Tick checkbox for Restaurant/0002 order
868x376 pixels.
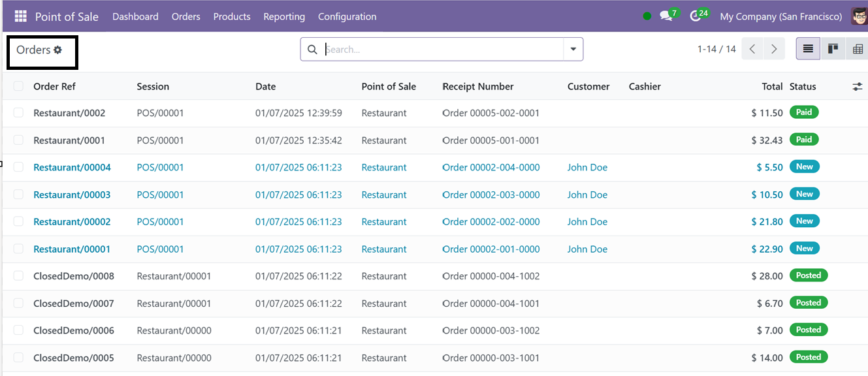(18, 113)
